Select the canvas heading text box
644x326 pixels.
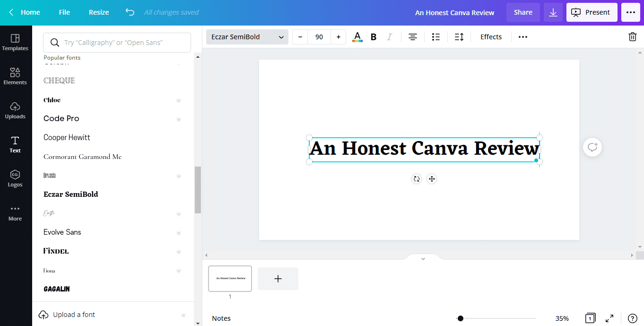click(x=424, y=149)
